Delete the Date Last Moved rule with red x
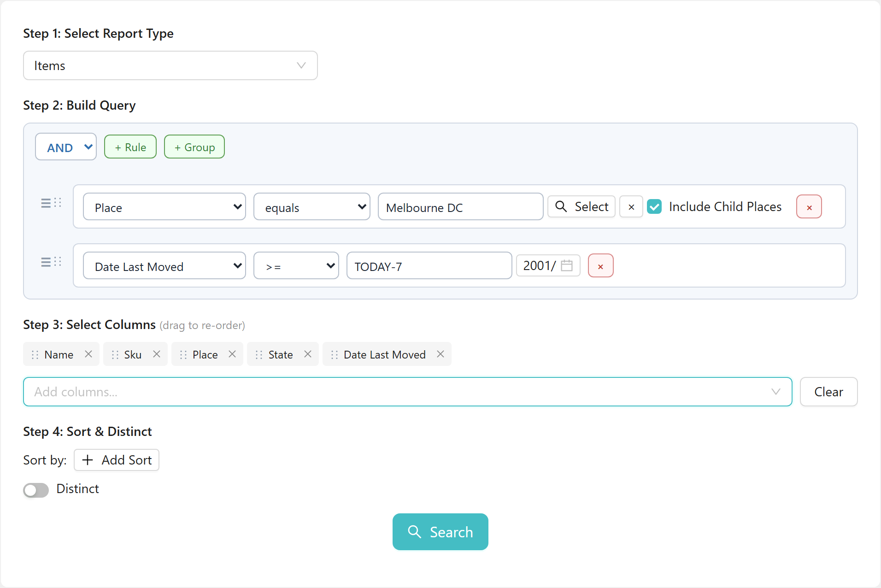The width and height of the screenshot is (881, 588). (600, 266)
